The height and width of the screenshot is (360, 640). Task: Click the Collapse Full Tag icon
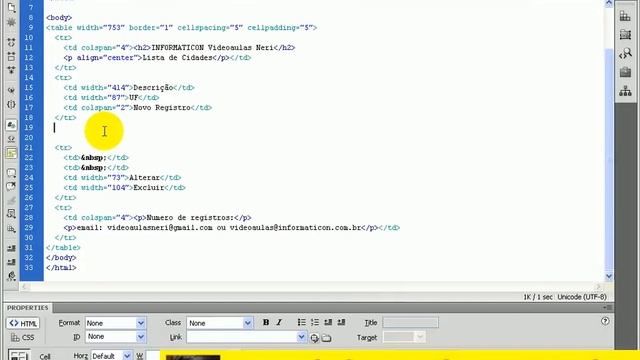click(11, 42)
